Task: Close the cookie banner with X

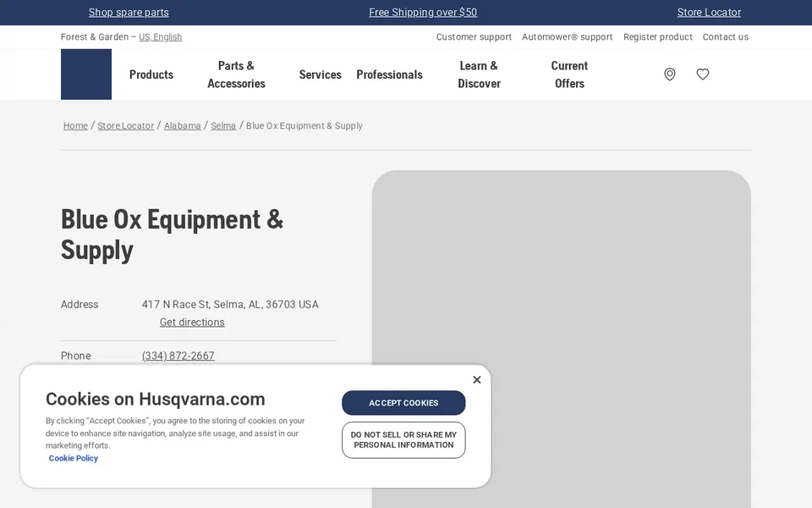Action: [477, 380]
